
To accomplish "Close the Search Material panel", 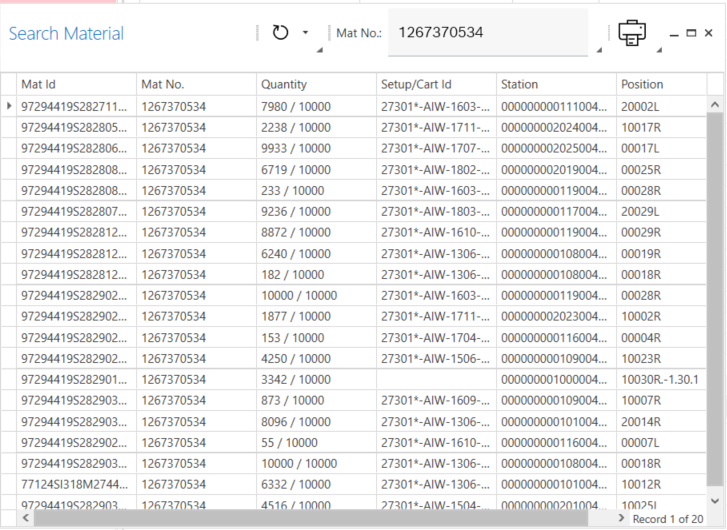I will pyautogui.click(x=709, y=33).
